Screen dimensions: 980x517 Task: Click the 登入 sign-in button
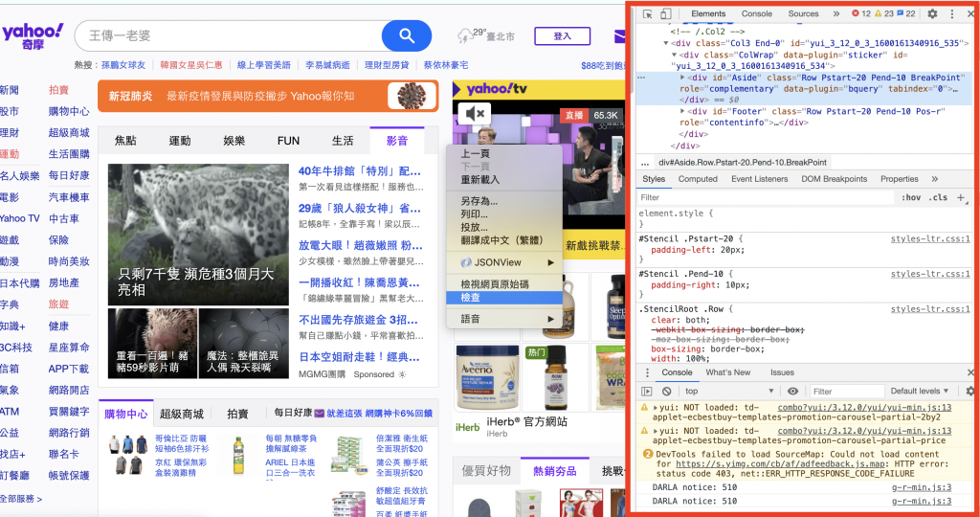coord(563,36)
